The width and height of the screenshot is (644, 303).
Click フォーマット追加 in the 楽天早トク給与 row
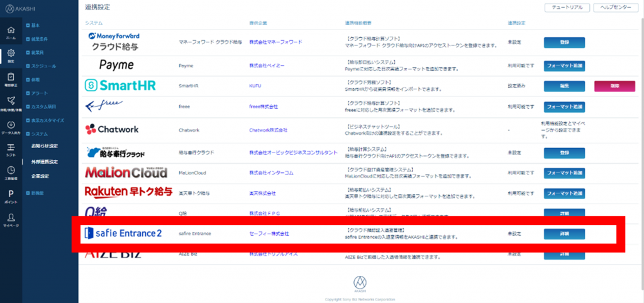pyautogui.click(x=564, y=193)
